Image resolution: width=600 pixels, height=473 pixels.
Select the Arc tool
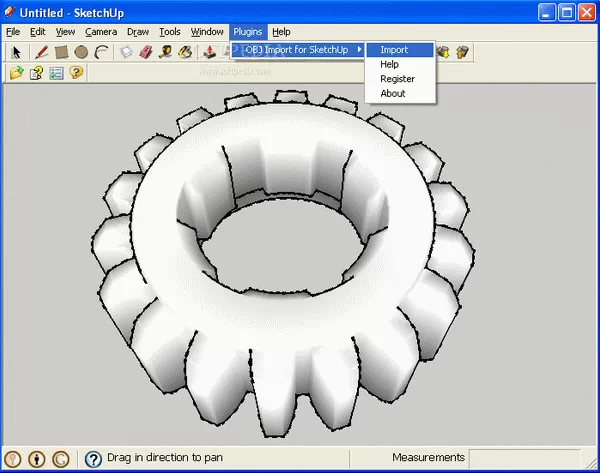102,52
